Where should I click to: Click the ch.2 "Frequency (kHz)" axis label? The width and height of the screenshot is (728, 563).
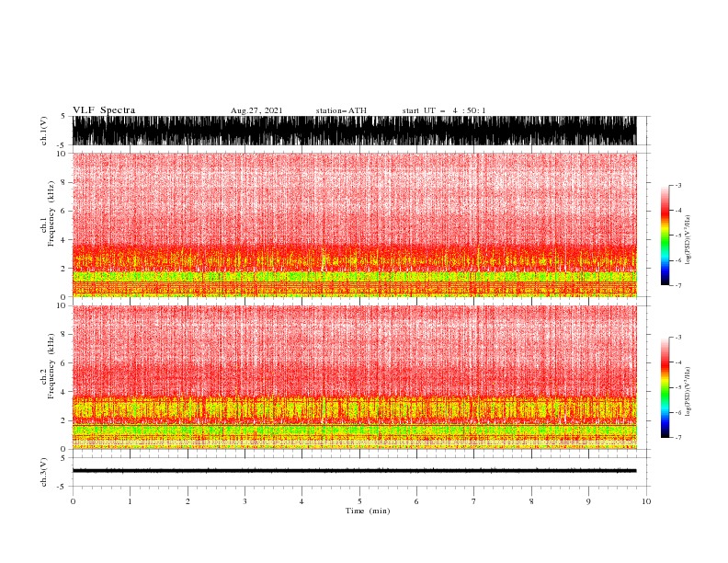(51, 366)
